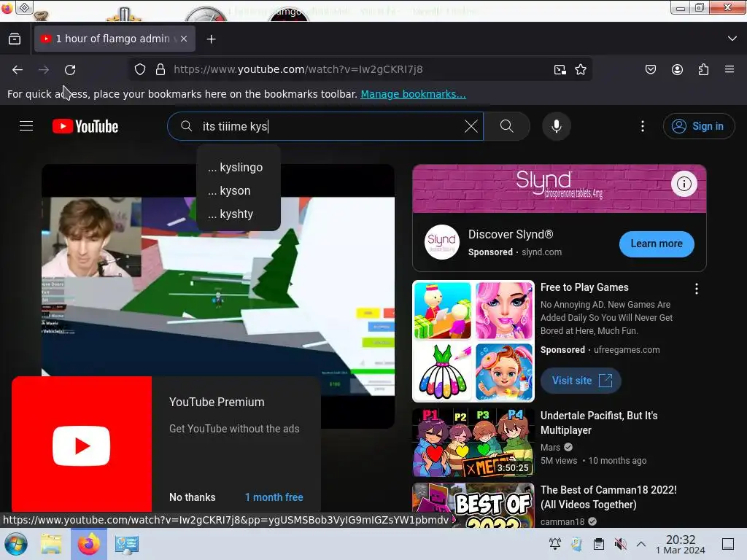Open the clock showing 20:32
Image resolution: width=747 pixels, height=560 pixels.
[681, 544]
